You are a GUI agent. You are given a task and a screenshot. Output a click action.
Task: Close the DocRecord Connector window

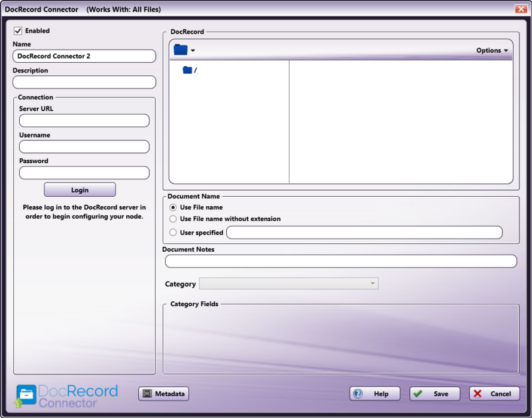[x=521, y=9]
